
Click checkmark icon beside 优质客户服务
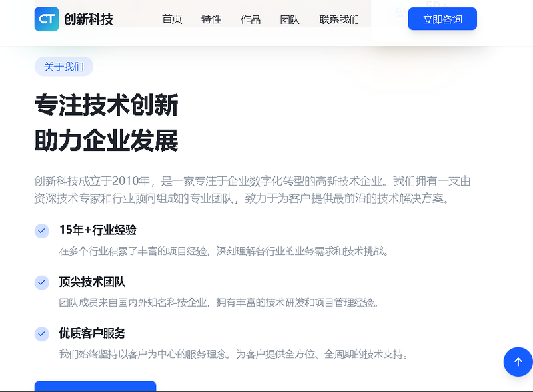coord(42,334)
